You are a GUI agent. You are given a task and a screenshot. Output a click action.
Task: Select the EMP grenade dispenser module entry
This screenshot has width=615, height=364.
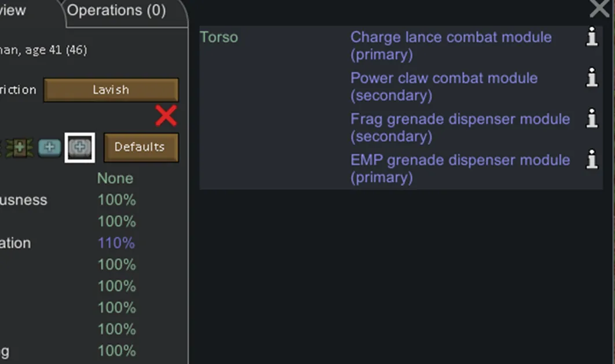pyautogui.click(x=460, y=168)
